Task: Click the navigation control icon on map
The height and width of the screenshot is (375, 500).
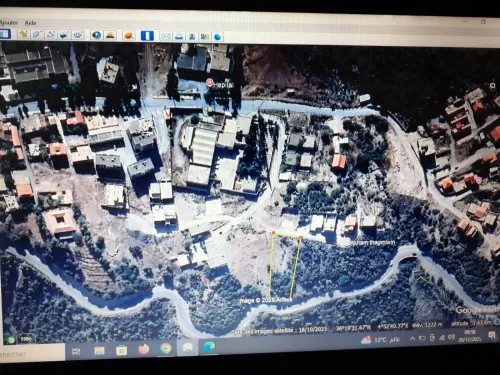Action: pyautogui.click(x=492, y=86)
